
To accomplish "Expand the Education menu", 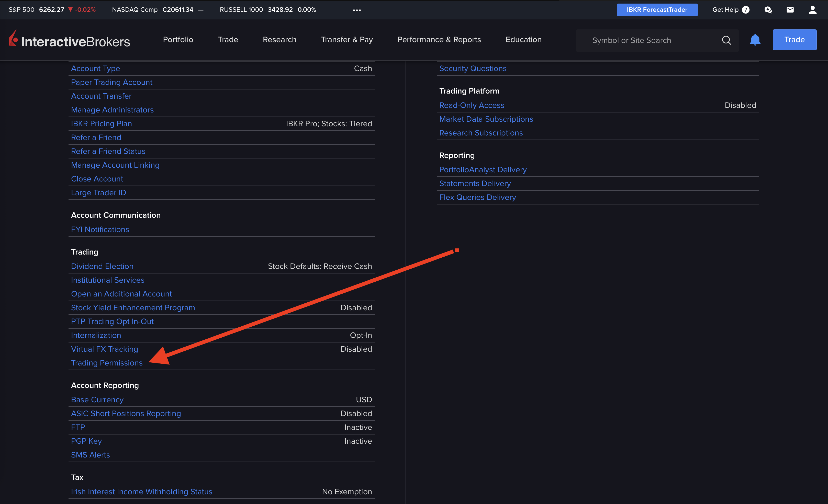I will point(523,40).
